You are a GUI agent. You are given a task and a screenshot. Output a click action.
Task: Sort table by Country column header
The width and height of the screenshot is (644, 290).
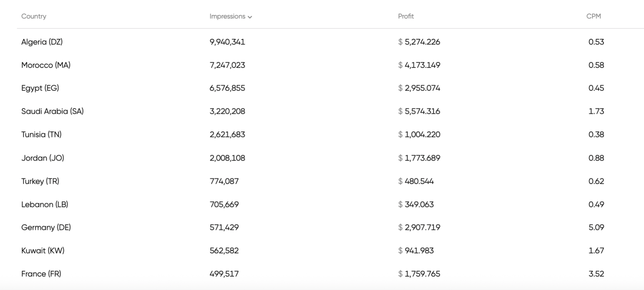pyautogui.click(x=34, y=16)
